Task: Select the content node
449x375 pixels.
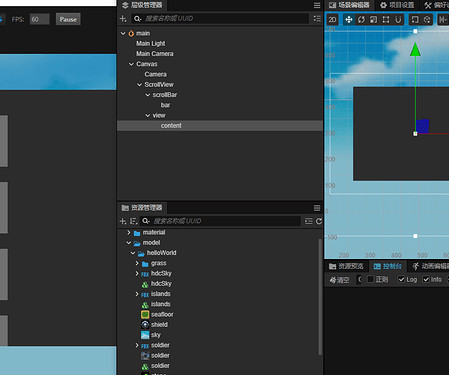Action: 171,126
